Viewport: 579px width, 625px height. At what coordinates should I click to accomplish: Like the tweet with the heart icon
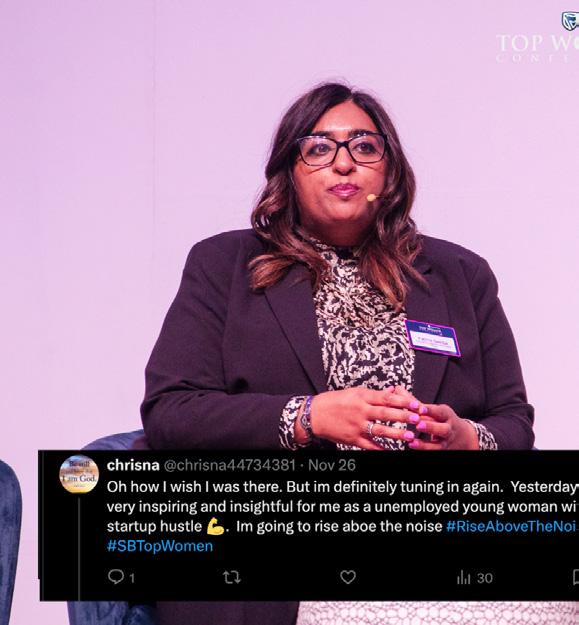click(x=348, y=577)
